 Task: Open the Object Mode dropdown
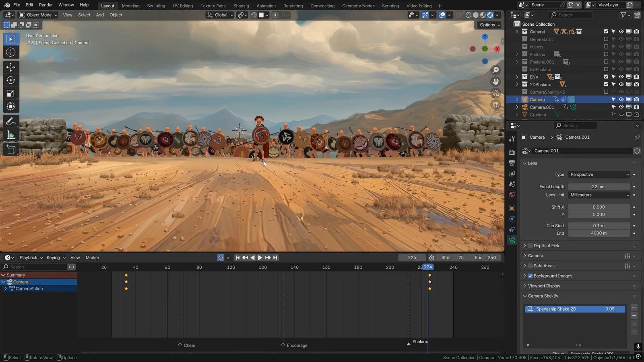[x=38, y=15]
